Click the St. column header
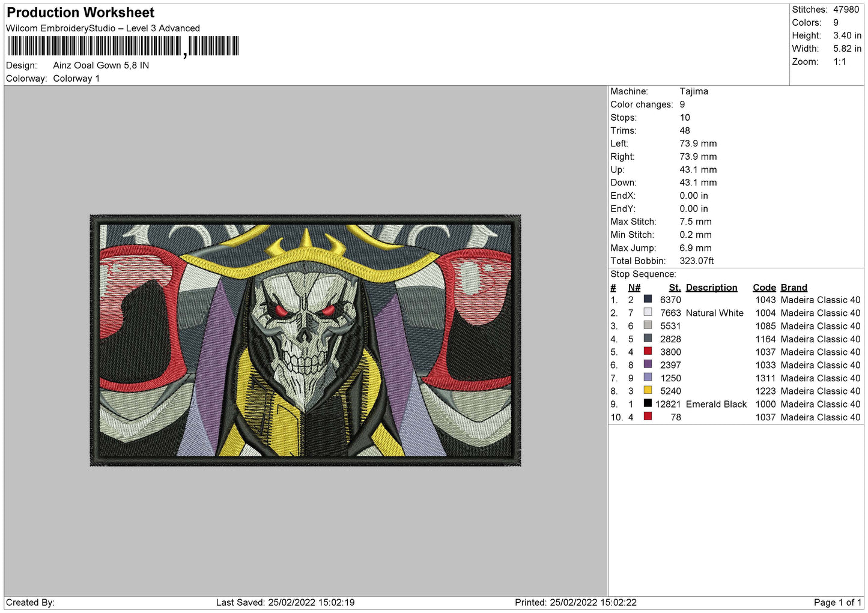Image resolution: width=868 pixels, height=613 pixels. [x=675, y=288]
